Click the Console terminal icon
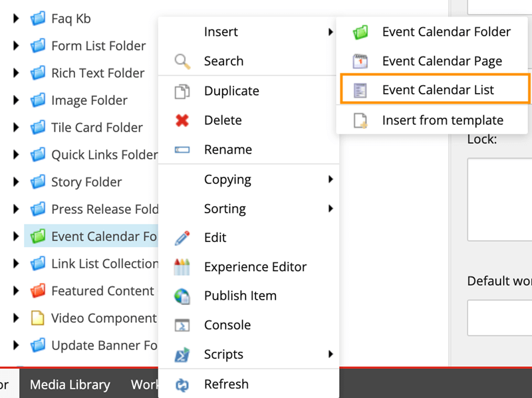 pos(182,326)
